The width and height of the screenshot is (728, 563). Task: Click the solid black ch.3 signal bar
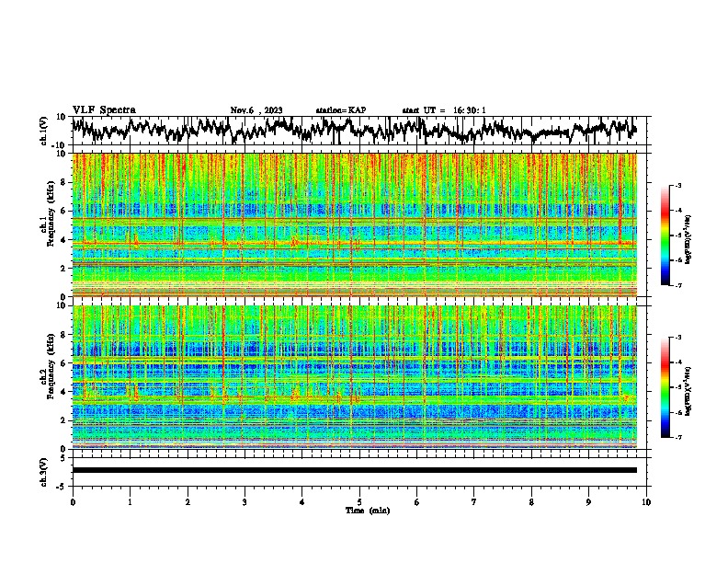[354, 470]
